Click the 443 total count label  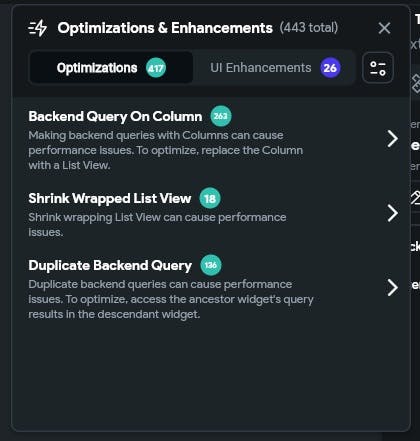(309, 28)
